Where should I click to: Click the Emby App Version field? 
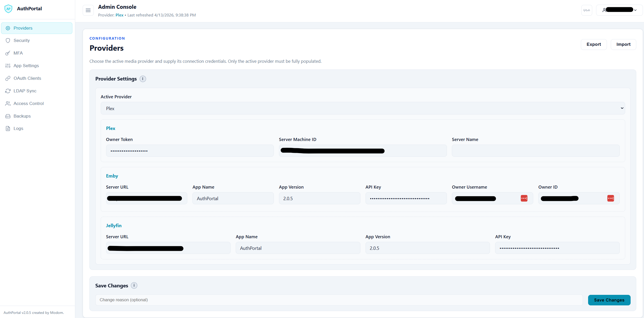(319, 198)
